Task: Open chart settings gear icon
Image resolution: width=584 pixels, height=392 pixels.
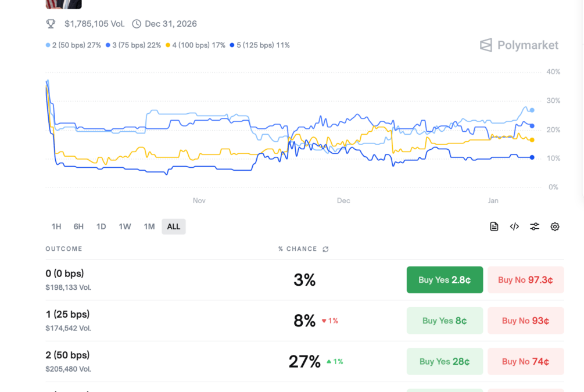Action: tap(555, 226)
